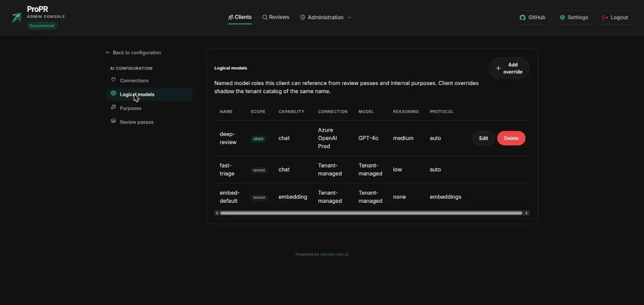
Task: Click the Logout arrow icon
Action: [x=605, y=18]
